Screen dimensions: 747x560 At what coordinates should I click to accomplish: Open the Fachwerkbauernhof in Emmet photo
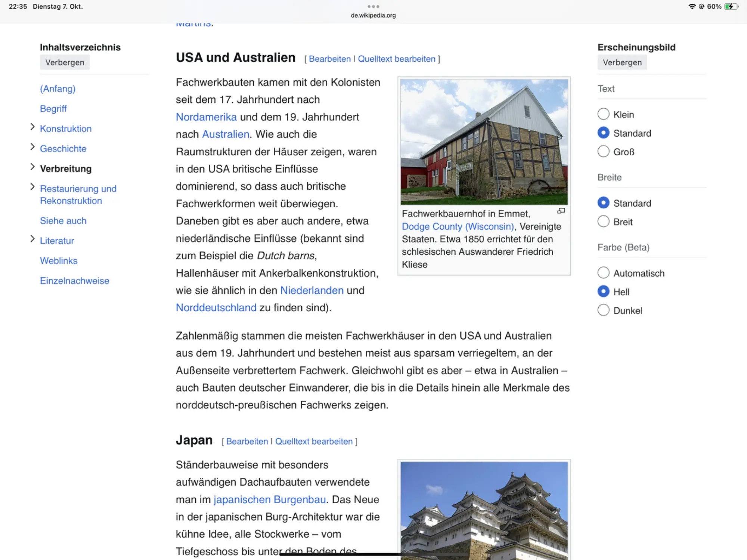484,141
